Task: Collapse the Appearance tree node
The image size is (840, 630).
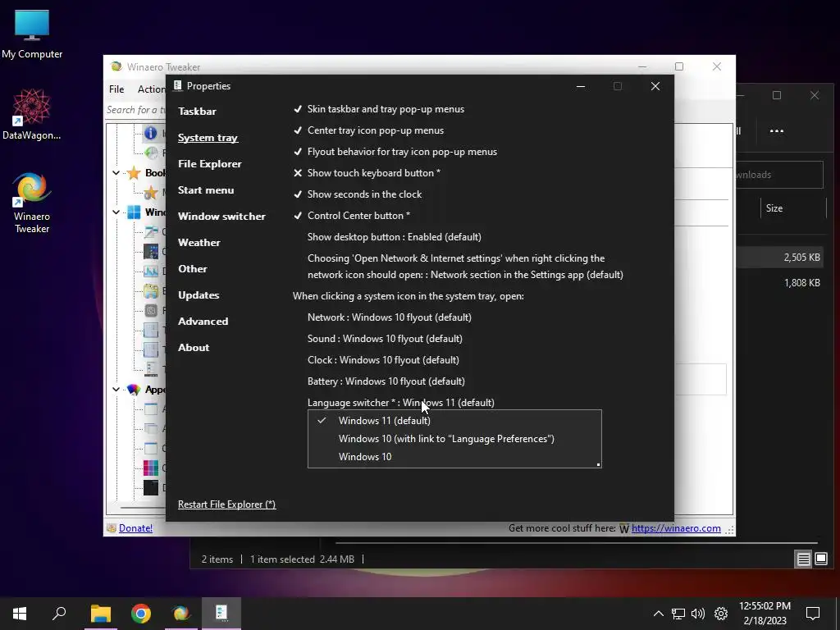Action: point(116,390)
